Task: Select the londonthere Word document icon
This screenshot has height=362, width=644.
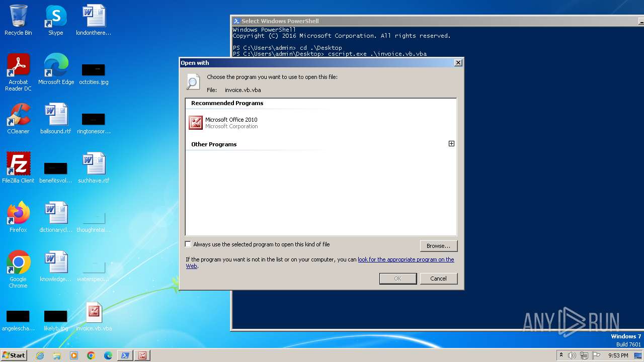Action: pyautogui.click(x=94, y=20)
